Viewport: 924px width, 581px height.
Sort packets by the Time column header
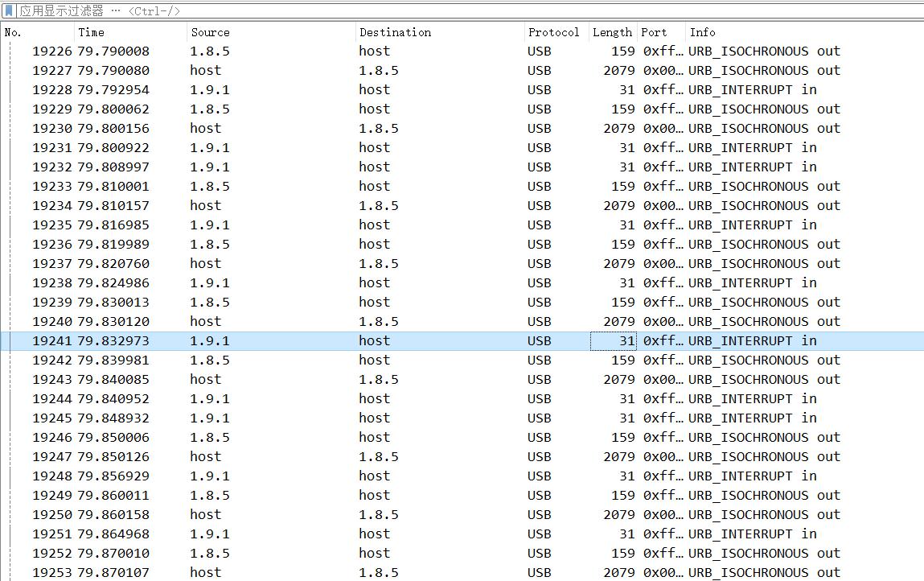pos(130,32)
